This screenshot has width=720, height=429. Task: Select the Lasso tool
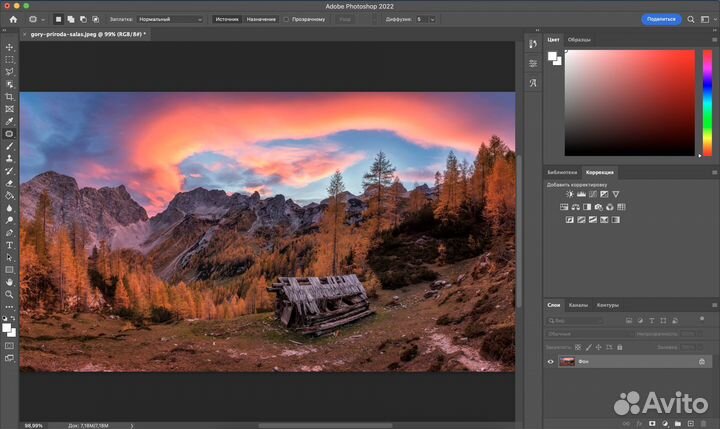click(9, 72)
